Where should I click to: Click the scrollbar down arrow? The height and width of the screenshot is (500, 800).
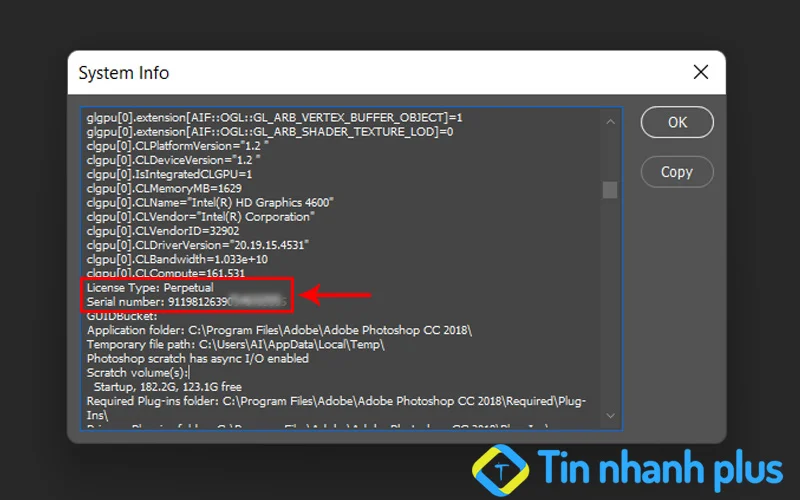pos(610,416)
